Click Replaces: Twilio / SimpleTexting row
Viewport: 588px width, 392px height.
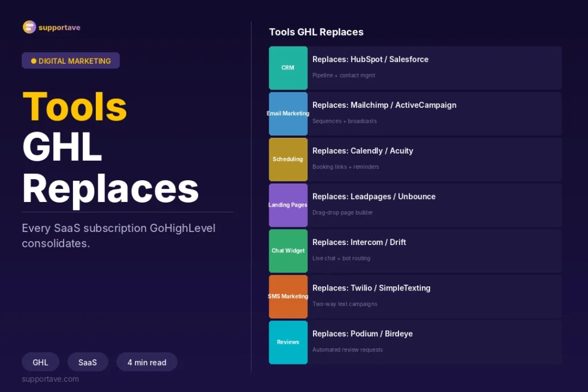point(415,296)
